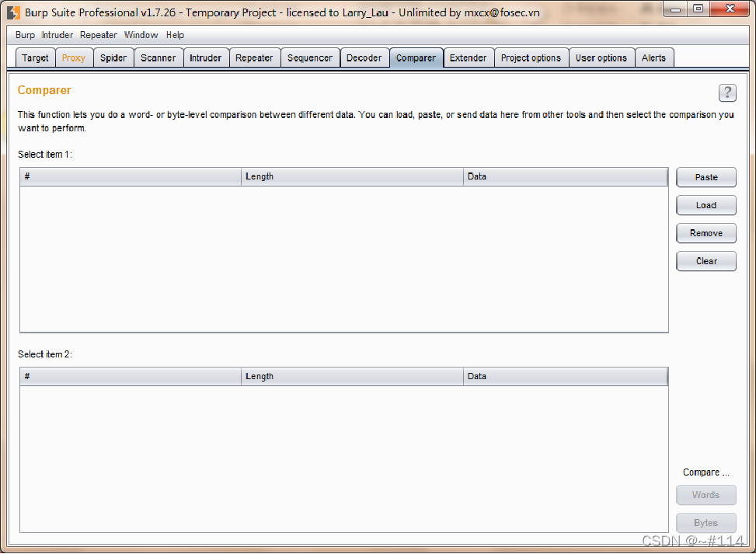Sort item 1 table by # column

(131, 176)
